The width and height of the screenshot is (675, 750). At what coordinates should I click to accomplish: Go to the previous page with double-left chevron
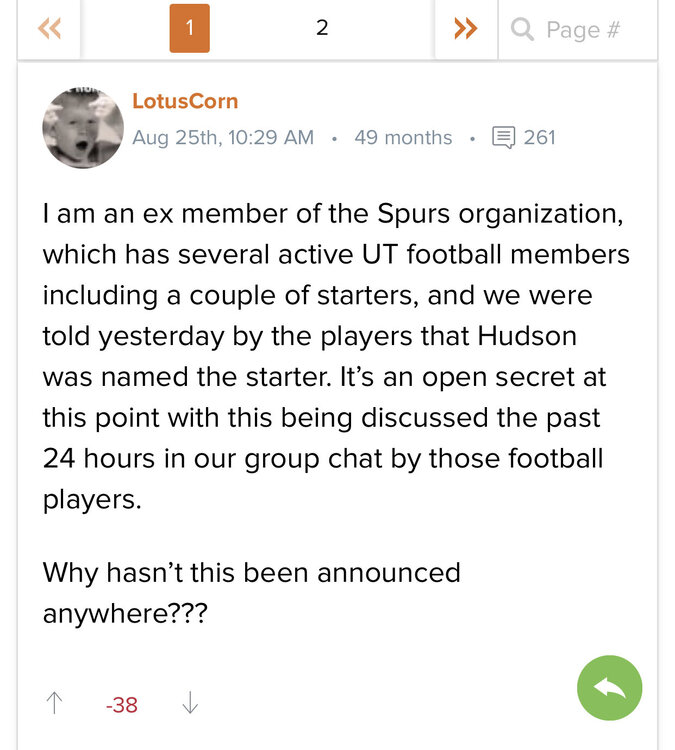click(49, 29)
